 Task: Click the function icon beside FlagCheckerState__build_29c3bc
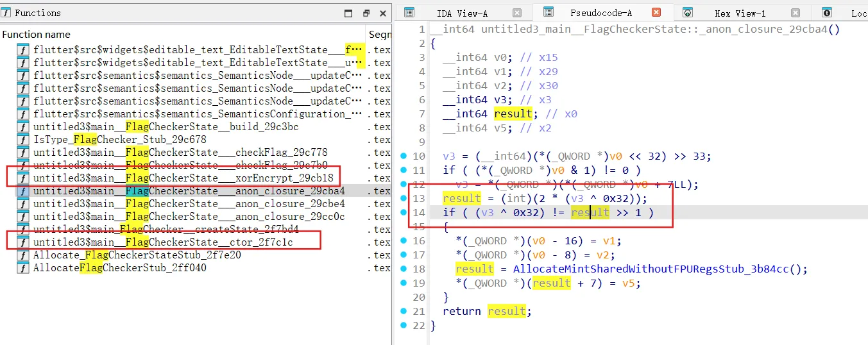(23, 127)
